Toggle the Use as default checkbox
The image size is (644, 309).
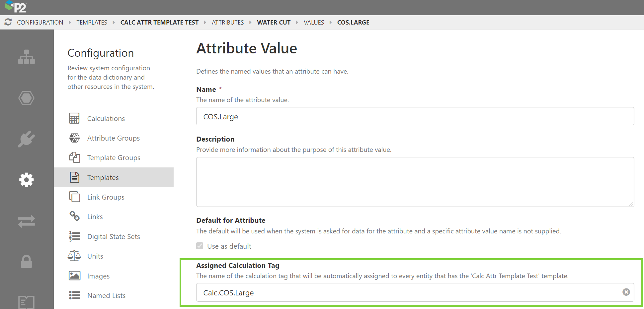pos(200,246)
